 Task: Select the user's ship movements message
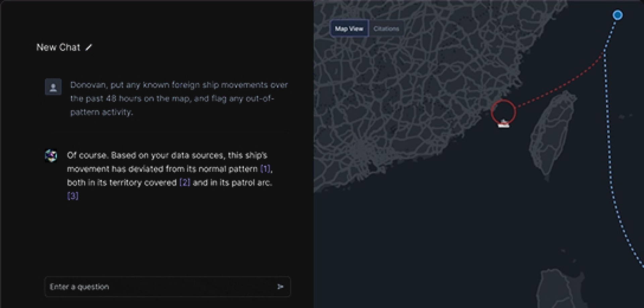point(178,98)
